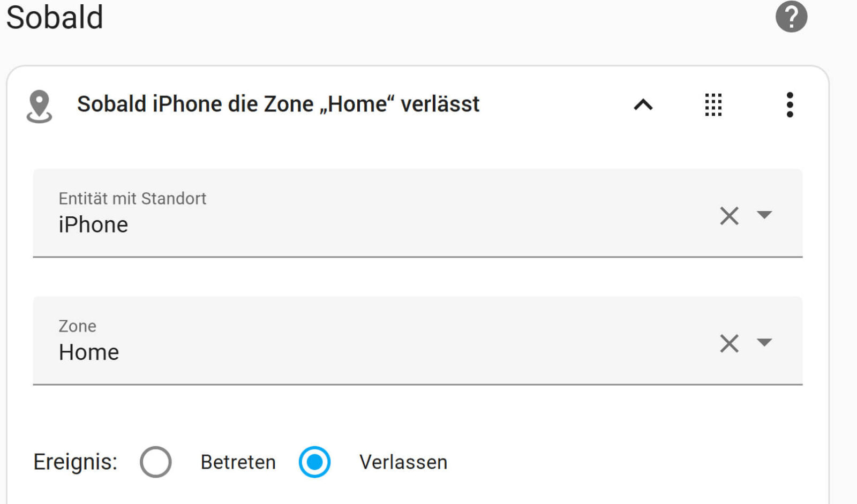Open the three-dot menu on the trigger
Image resolution: width=857 pixels, height=504 pixels.
pos(790,105)
